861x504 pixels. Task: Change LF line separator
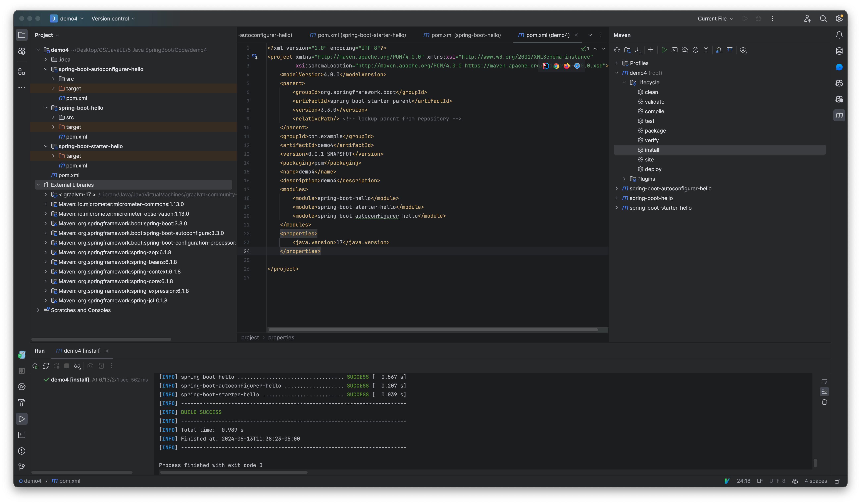[x=760, y=481]
